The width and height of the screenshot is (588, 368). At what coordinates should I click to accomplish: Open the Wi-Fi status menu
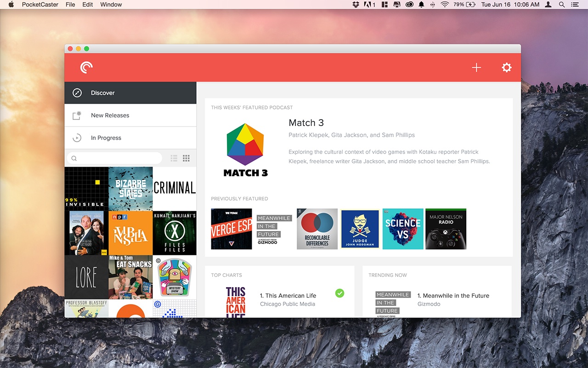(444, 5)
